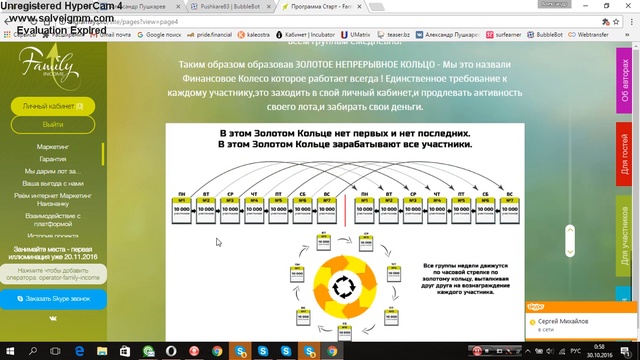The width and height of the screenshot is (640, 360).
Task: Open the surfearner bookmark
Action: 504,35
